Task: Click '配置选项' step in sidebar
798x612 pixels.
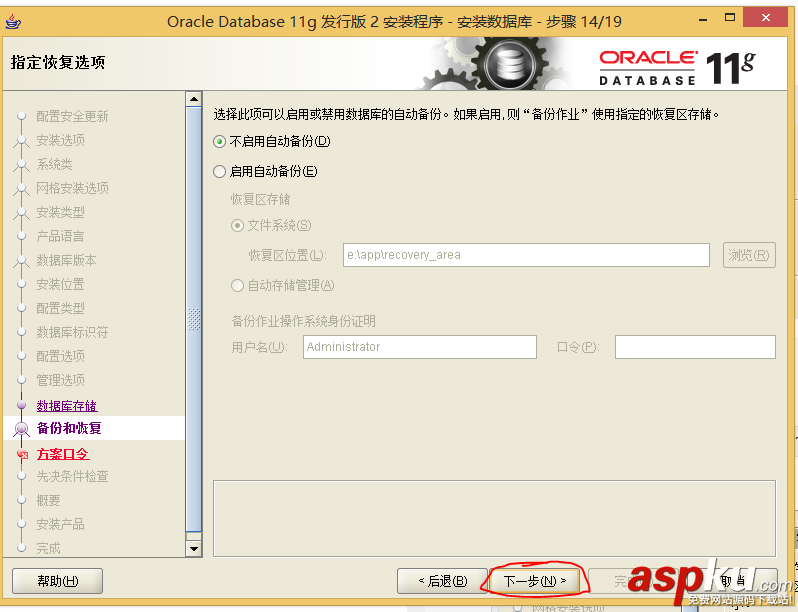Action: coord(61,356)
